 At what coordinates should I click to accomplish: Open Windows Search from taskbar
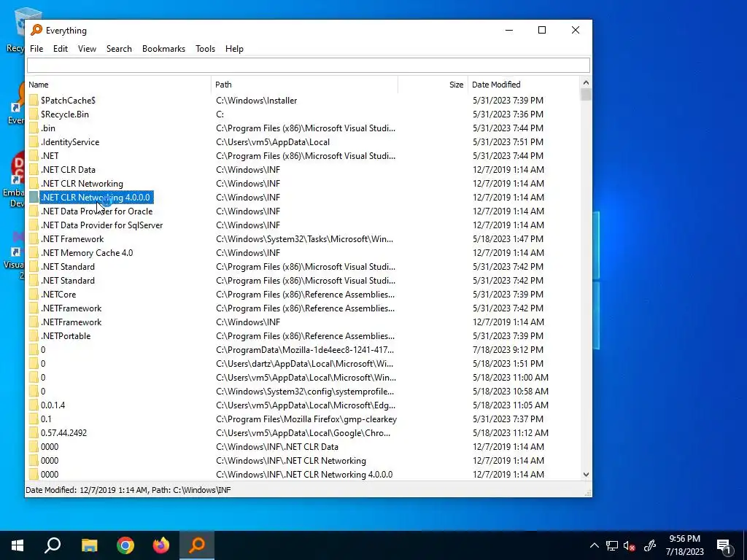(x=53, y=545)
